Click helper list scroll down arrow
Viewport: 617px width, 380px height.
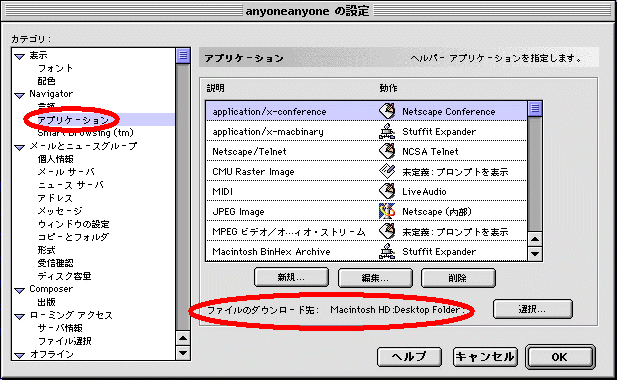[535, 254]
